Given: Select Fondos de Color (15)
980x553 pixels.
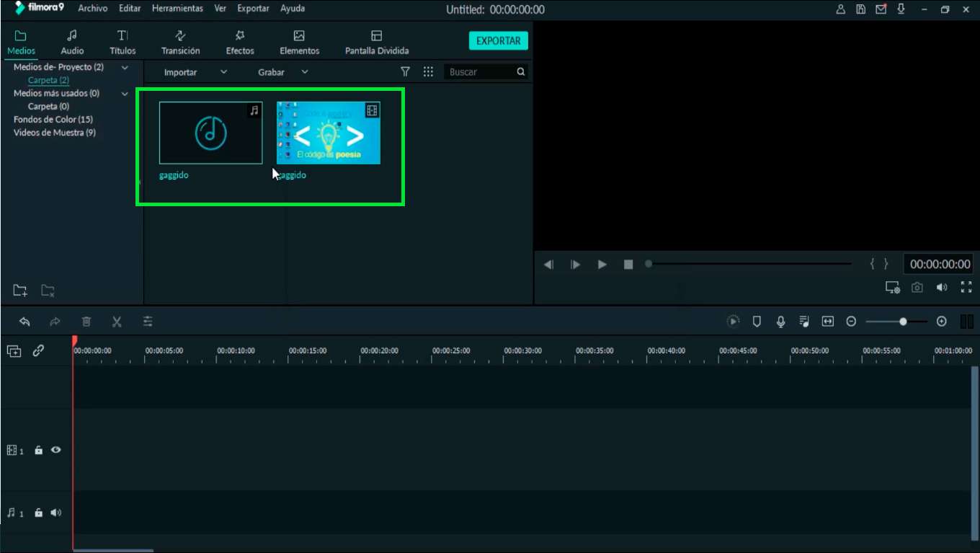Looking at the screenshot, I should coord(53,120).
